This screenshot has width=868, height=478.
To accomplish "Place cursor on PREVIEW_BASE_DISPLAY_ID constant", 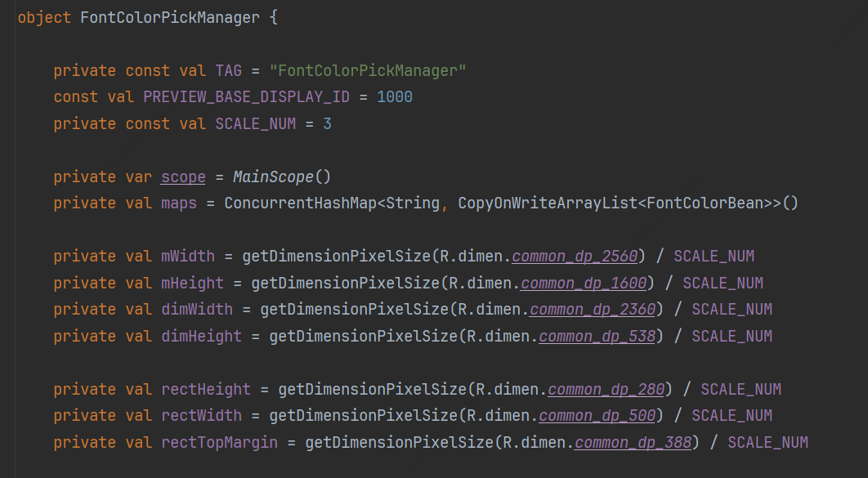I will click(246, 97).
